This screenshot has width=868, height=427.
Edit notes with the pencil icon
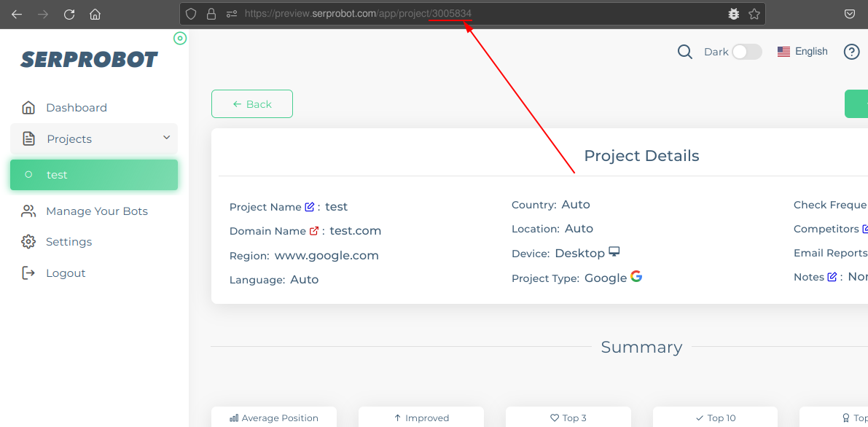tap(832, 277)
